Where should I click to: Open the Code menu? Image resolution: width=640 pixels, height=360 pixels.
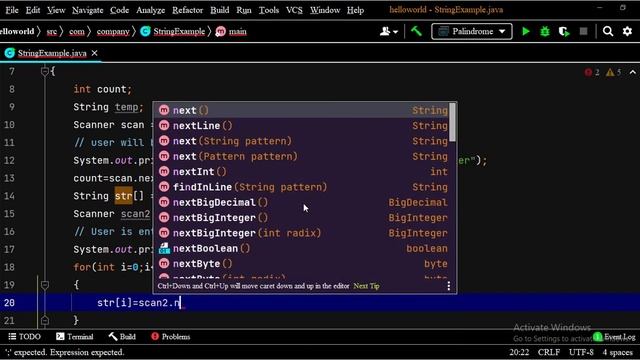[x=119, y=10]
